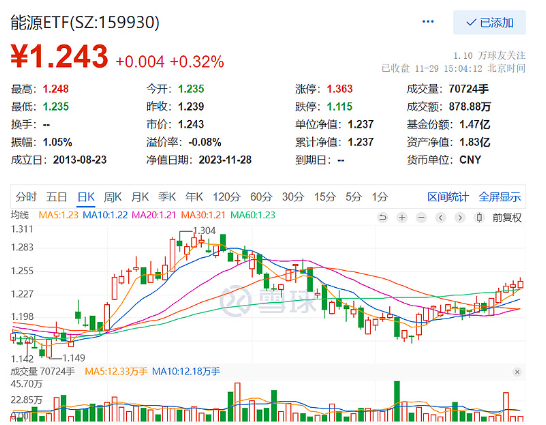Switch to the 30分 interval tab
The height and width of the screenshot is (425, 546).
[293, 197]
